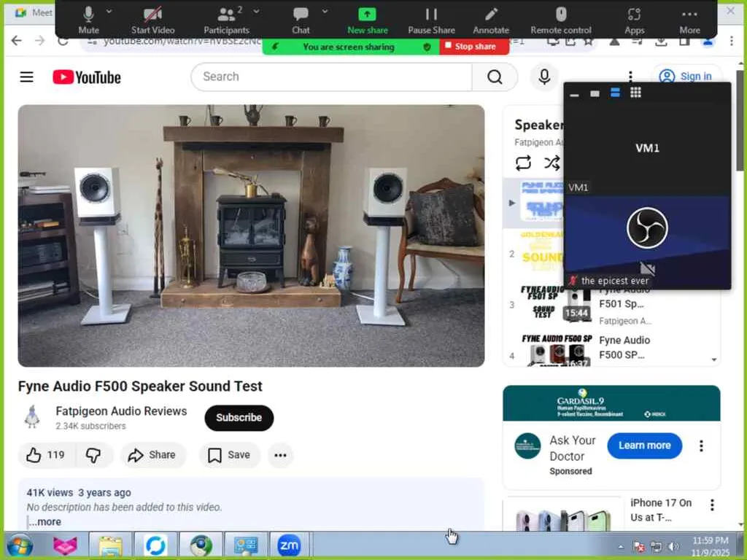
Task: Open ad options three-dot menu
Action: 701,446
